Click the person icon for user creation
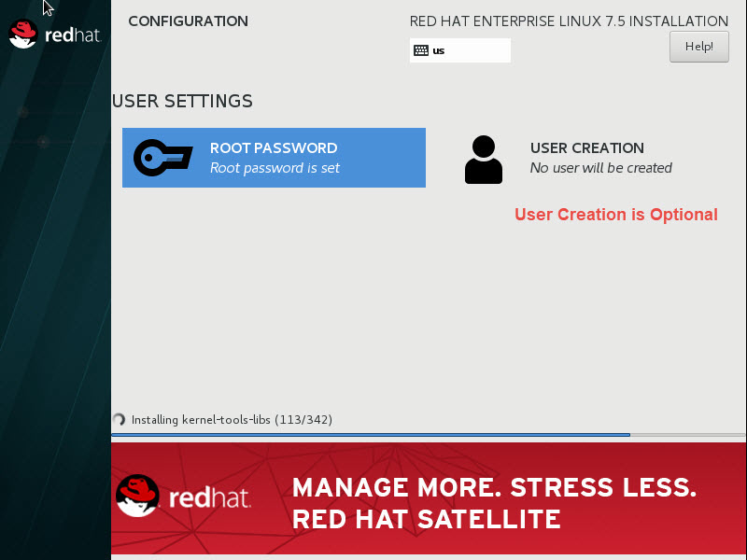 pyautogui.click(x=483, y=159)
